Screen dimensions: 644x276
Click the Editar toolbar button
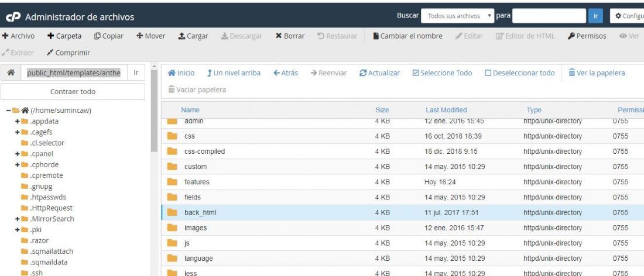pyautogui.click(x=469, y=36)
